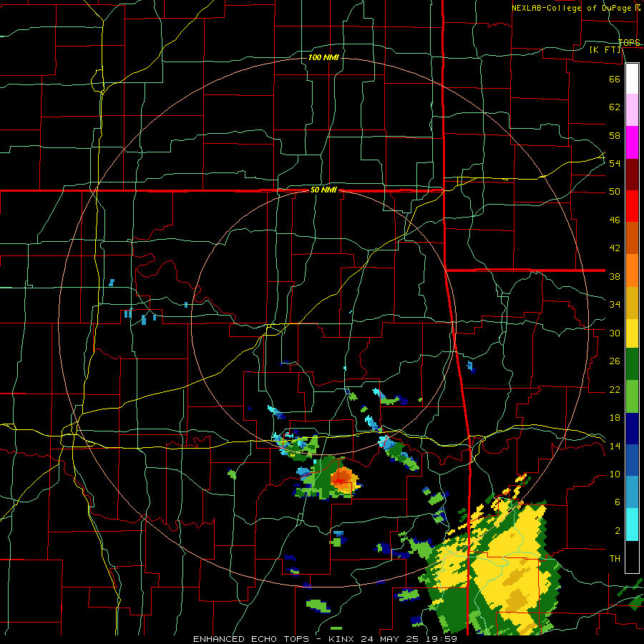644x644 pixels.
Task: Click the 50 NMI range ring label
Action: click(x=323, y=190)
